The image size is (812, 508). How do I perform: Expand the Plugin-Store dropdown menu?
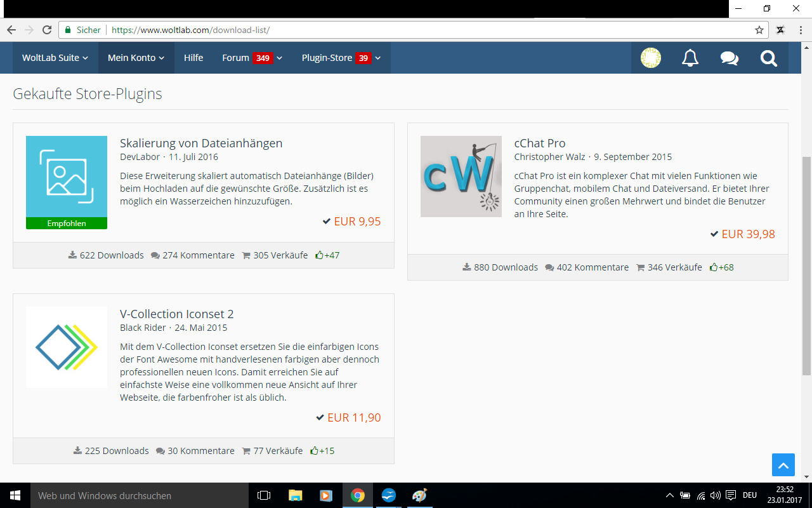[341, 58]
